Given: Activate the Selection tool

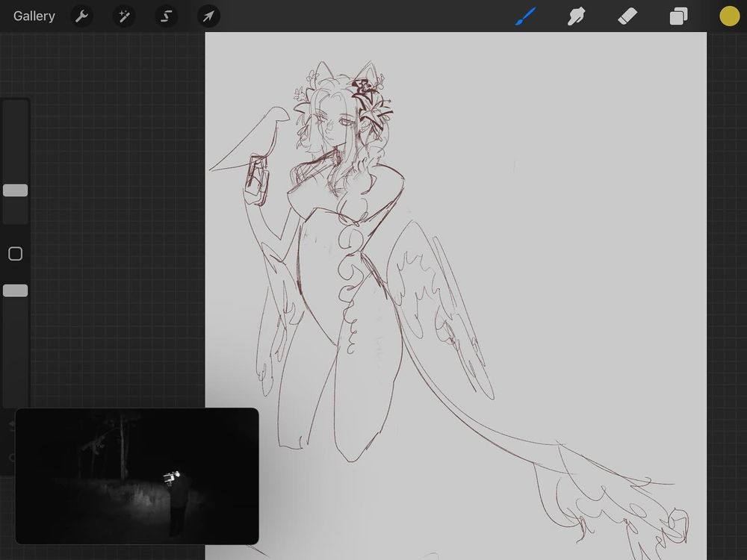Looking at the screenshot, I should coord(166,16).
